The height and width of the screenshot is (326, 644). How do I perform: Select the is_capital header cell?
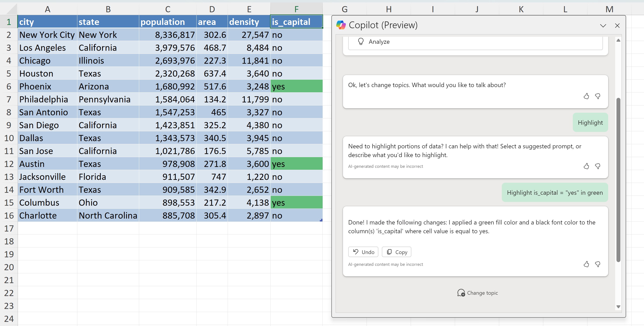(x=296, y=22)
